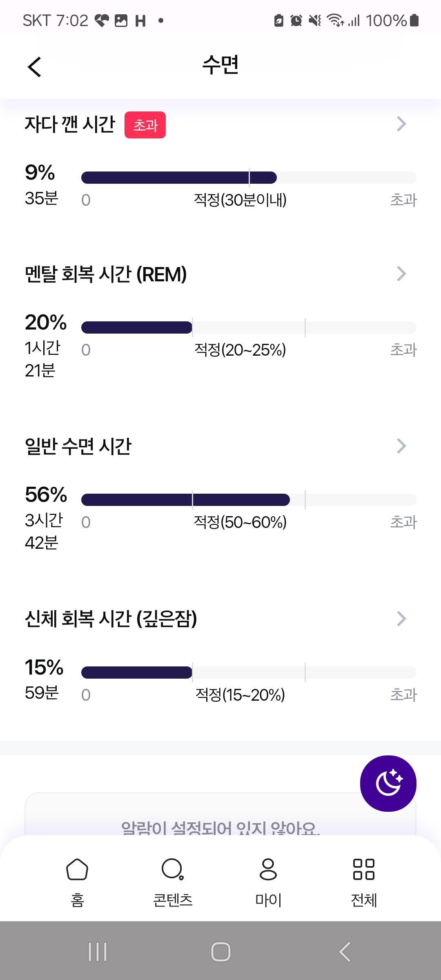Tap the 홈 pentagon icon
The image size is (441, 980).
click(x=77, y=869)
